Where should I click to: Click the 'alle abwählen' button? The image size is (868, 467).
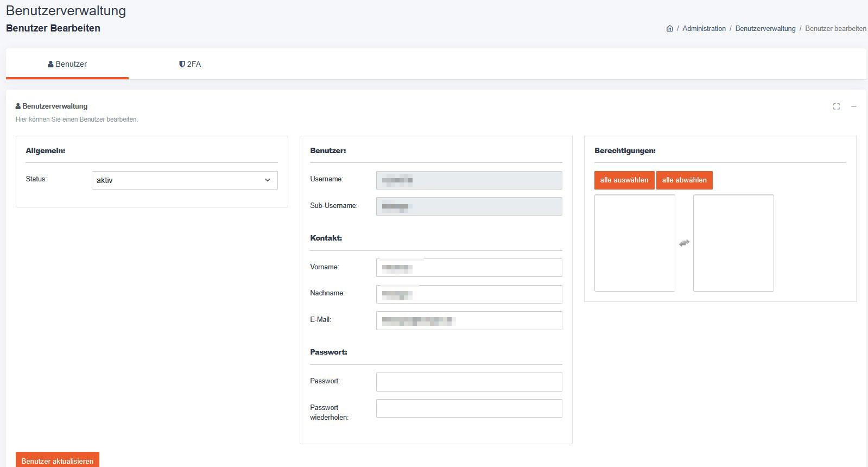684,180
